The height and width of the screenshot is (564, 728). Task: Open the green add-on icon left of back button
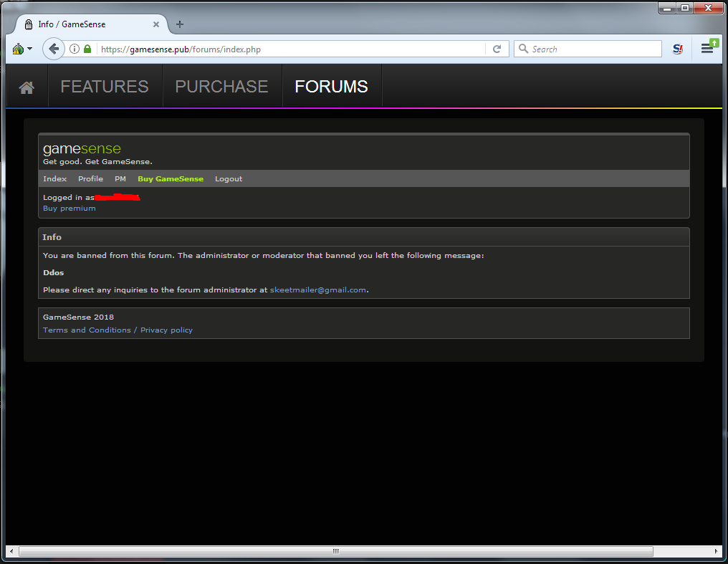click(18, 49)
